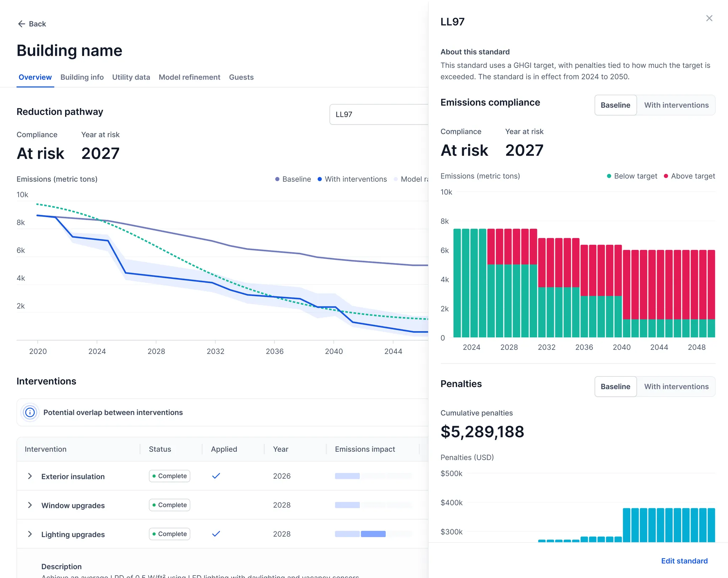
Task: Expand the Exterior insulation row
Action: [x=30, y=476]
